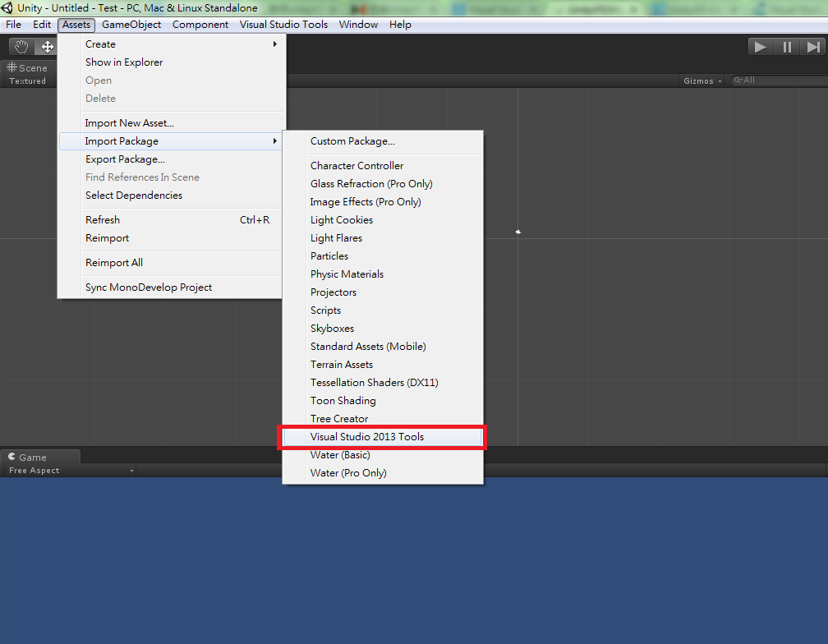Choose Show in Explorer
Image resolution: width=828 pixels, height=644 pixels.
tap(171, 62)
